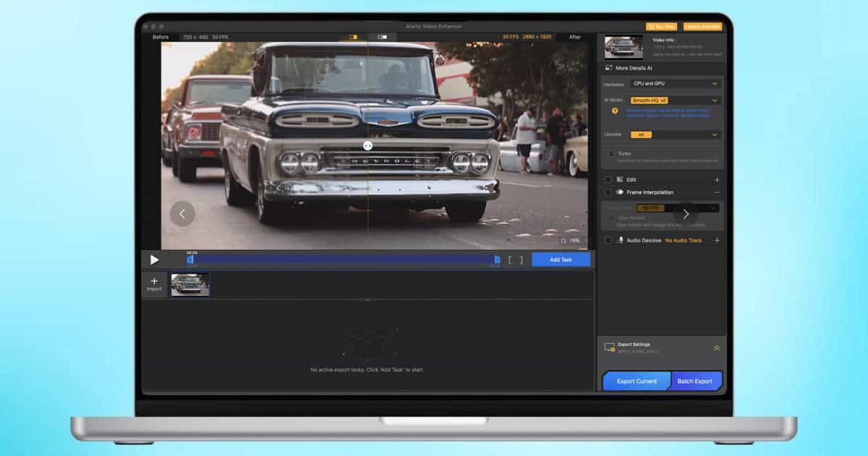This screenshot has width=868, height=456.
Task: Click the No Audio Track label
Action: point(684,240)
